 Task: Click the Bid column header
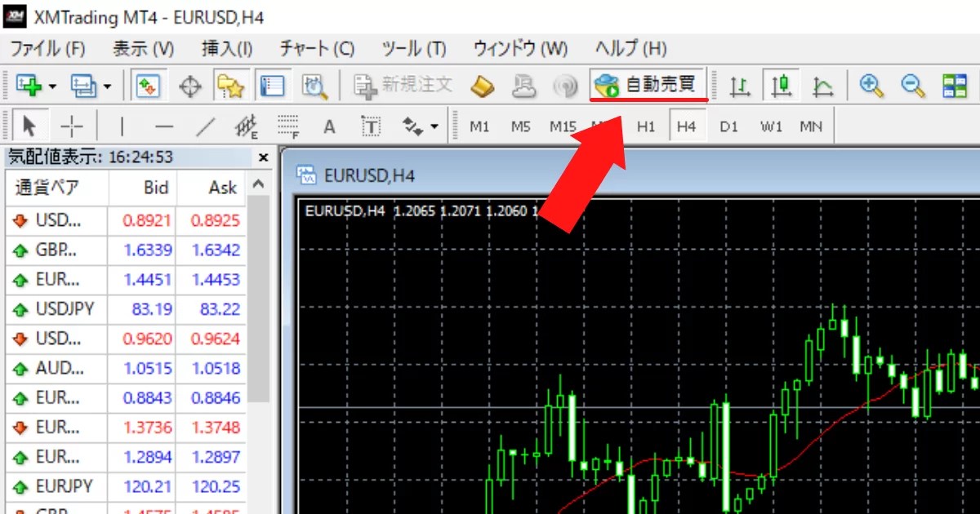tap(142, 188)
